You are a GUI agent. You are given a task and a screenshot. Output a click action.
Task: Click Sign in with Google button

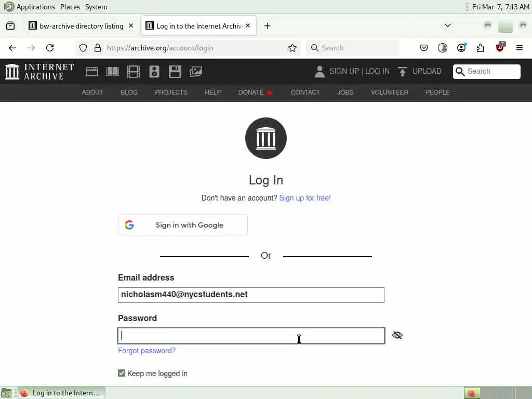point(183,225)
